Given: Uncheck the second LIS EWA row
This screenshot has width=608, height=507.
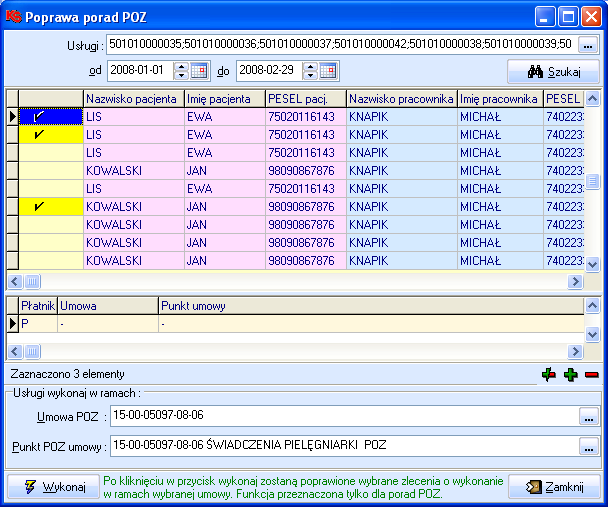Looking at the screenshot, I should (x=51, y=135).
